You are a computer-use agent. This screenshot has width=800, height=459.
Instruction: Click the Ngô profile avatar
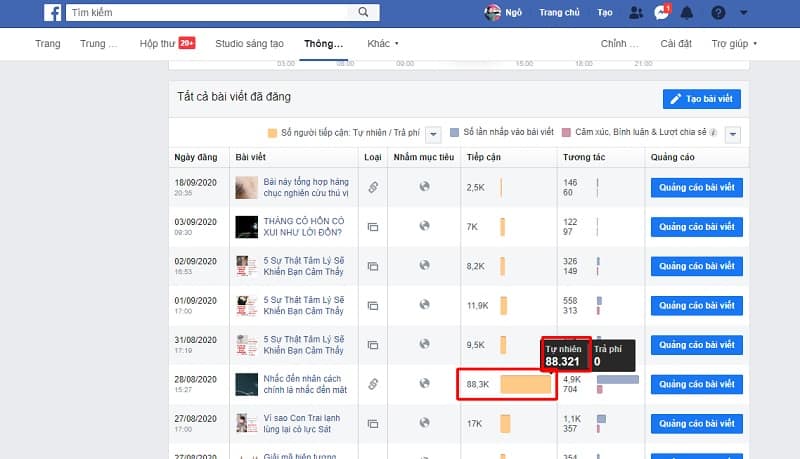(x=492, y=13)
